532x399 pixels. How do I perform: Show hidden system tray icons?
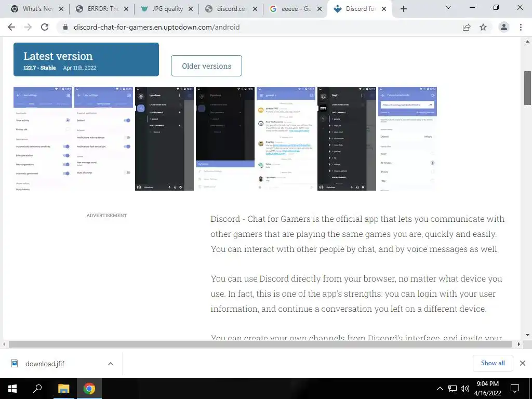click(x=440, y=389)
